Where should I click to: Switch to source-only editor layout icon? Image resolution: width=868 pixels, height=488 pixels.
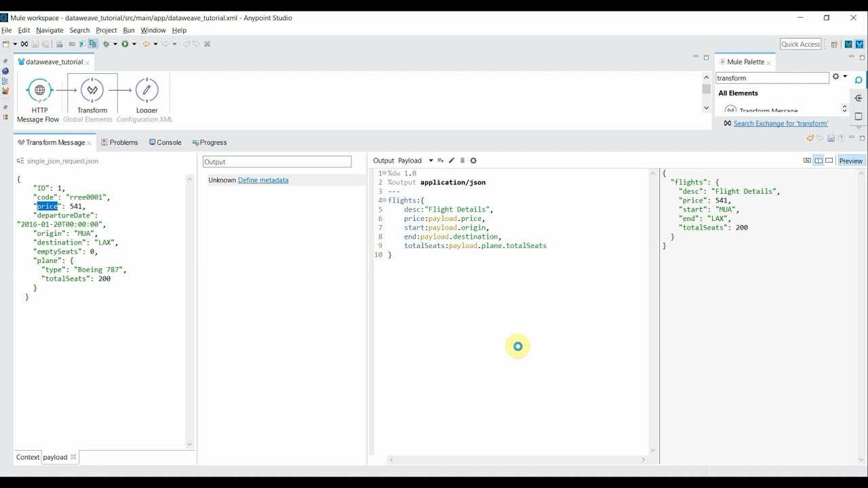829,161
